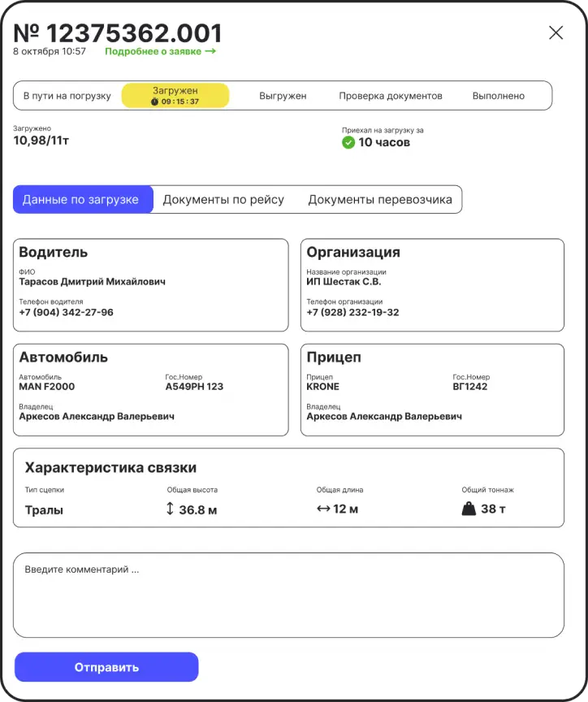The height and width of the screenshot is (702, 588).
Task: Switch to 'Данные по загрузке' tab
Action: click(83, 200)
